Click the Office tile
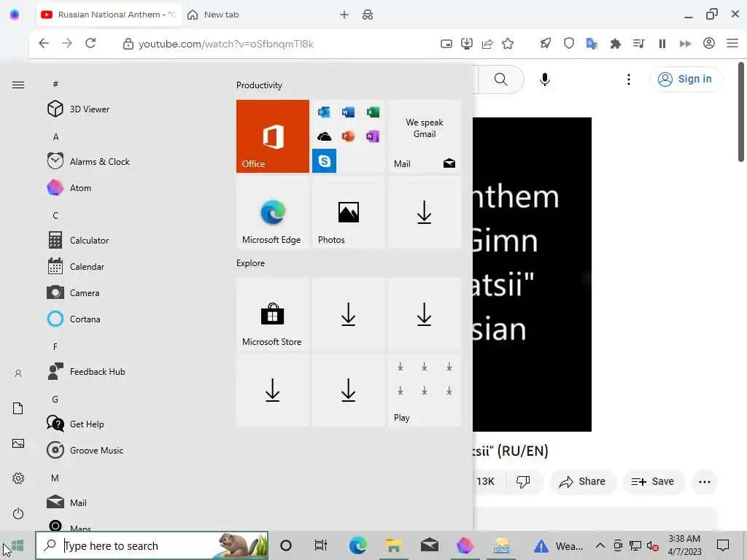 pos(273,136)
